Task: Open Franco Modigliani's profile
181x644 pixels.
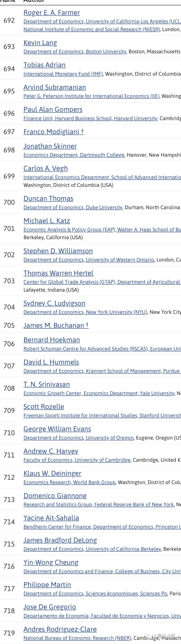Action: 51,132
